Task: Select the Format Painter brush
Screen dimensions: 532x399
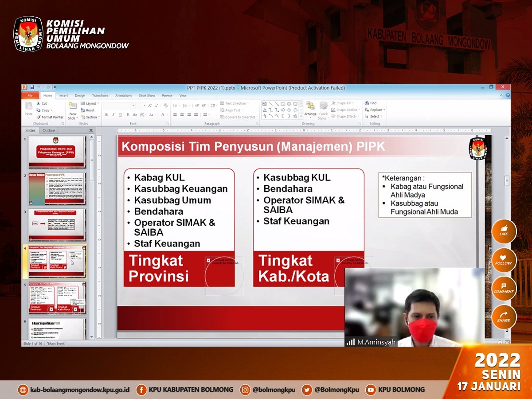Action: 38,117
